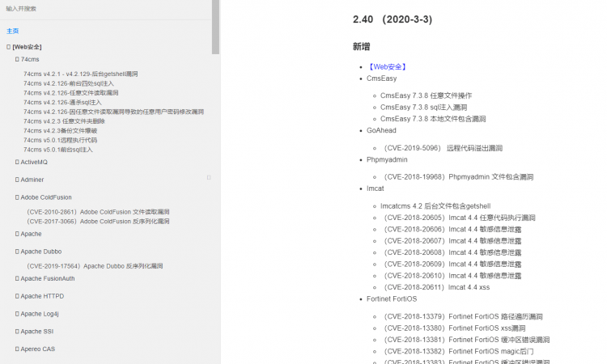Select CVE-2018-13379 FortiOS 路径遍历漏洞 entry
This screenshot has height=364, width=607.
[461, 317]
